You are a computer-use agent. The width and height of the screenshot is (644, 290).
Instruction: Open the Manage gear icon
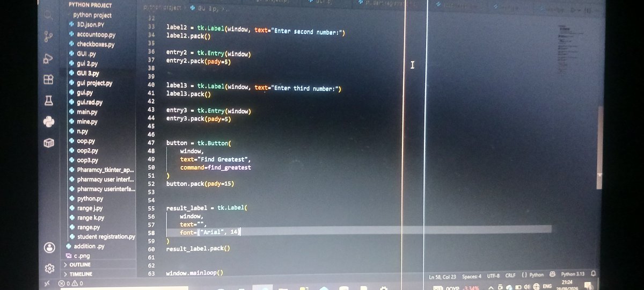[x=49, y=268]
